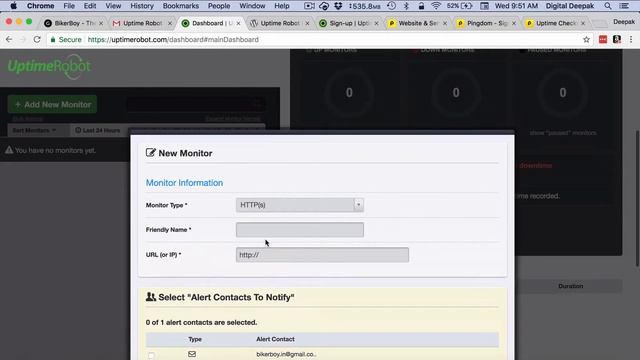Screen dimensions: 640x360
Task: Open the Notification Center icon
Action: point(624,6)
